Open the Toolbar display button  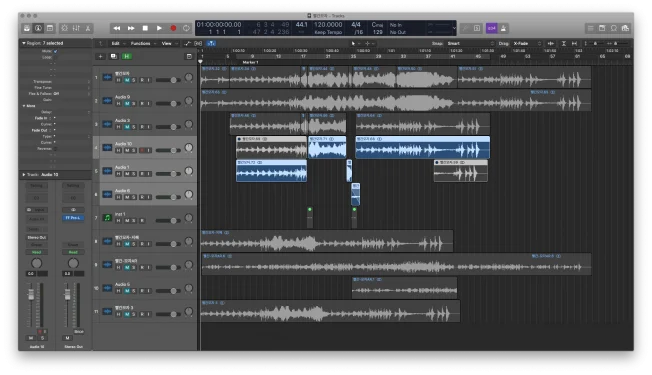click(x=50, y=28)
